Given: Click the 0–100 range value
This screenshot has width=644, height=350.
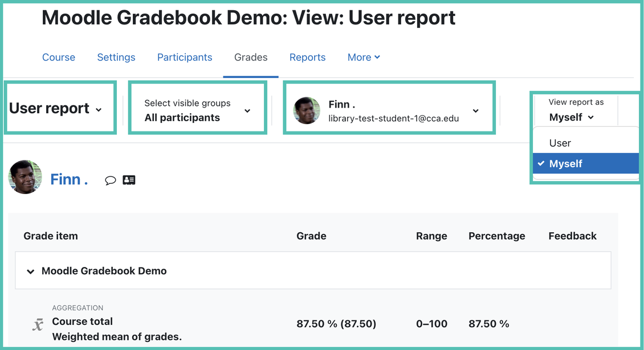Looking at the screenshot, I should tap(431, 324).
